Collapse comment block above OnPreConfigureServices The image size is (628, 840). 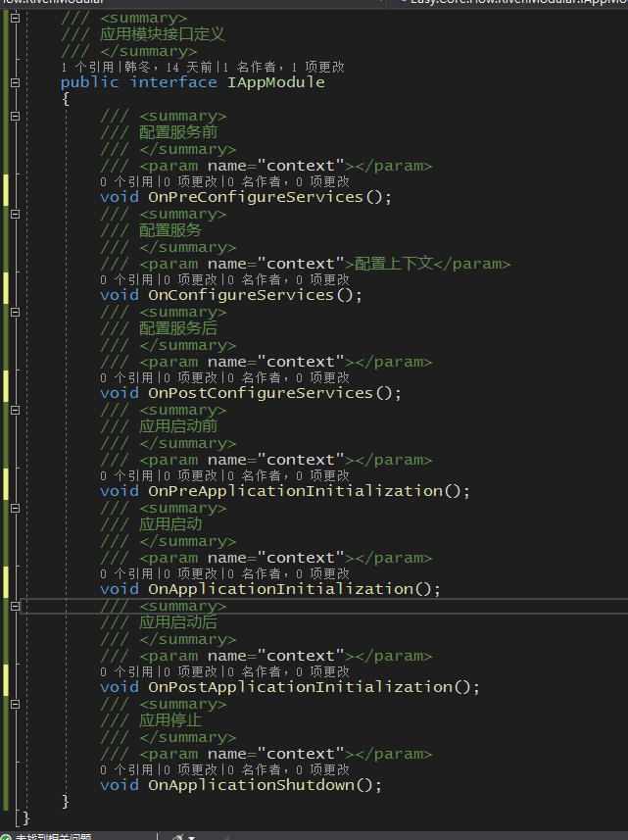click(15, 117)
